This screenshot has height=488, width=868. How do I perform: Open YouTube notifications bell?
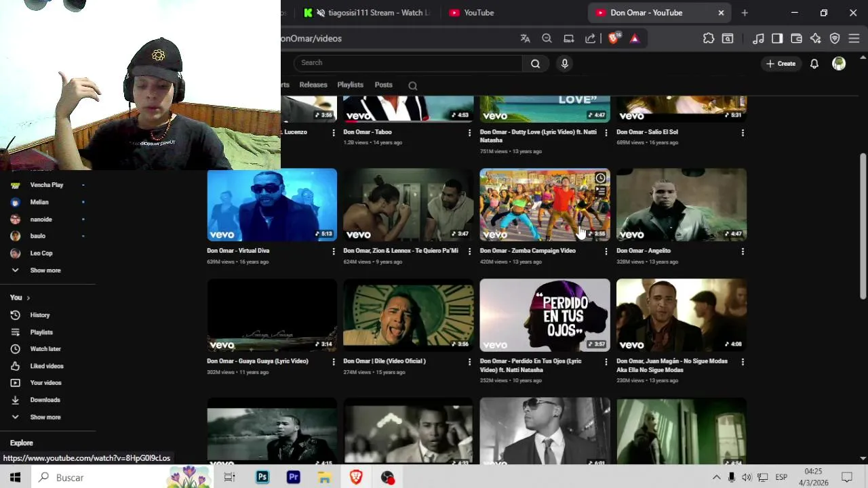pos(814,64)
